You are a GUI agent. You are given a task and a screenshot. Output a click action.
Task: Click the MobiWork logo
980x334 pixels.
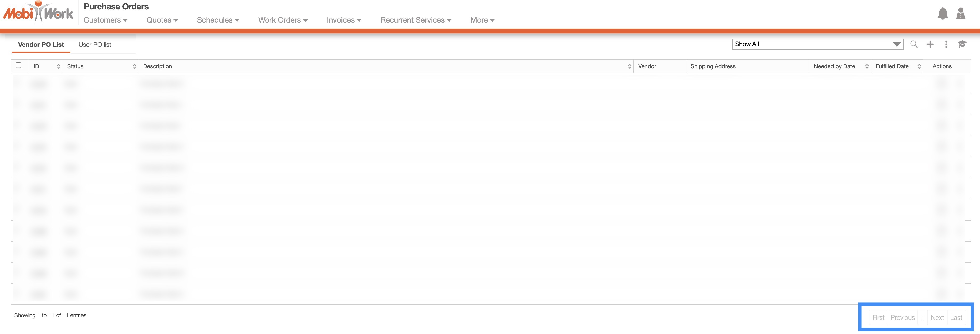tap(38, 13)
